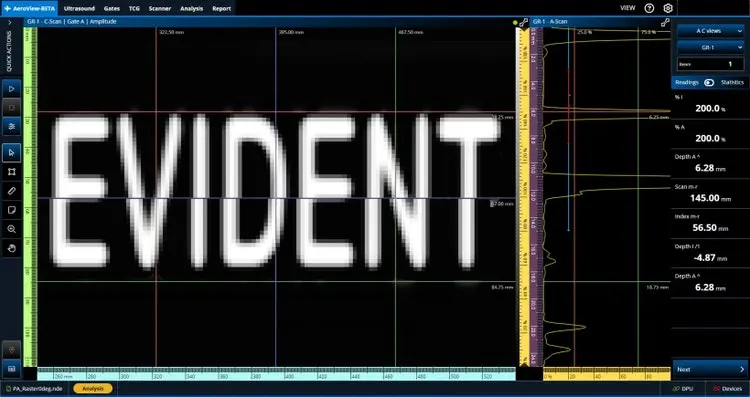Click the yellow Analysis mode button
750x397 pixels.
(93, 388)
